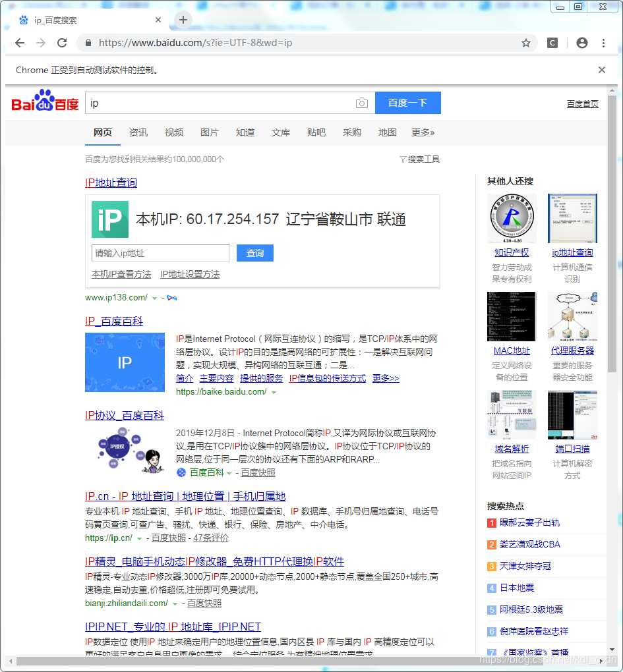Reload the page with refresh icon
The width and height of the screenshot is (623, 672).
62,43
